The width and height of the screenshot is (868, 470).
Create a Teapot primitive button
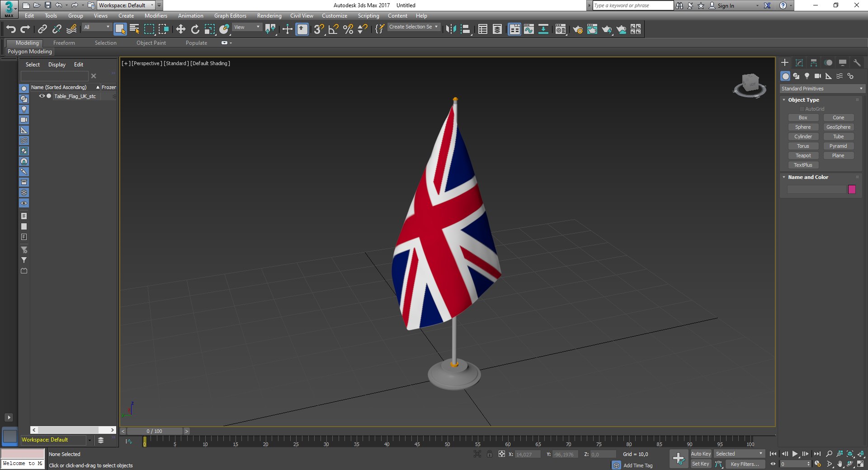tap(803, 155)
